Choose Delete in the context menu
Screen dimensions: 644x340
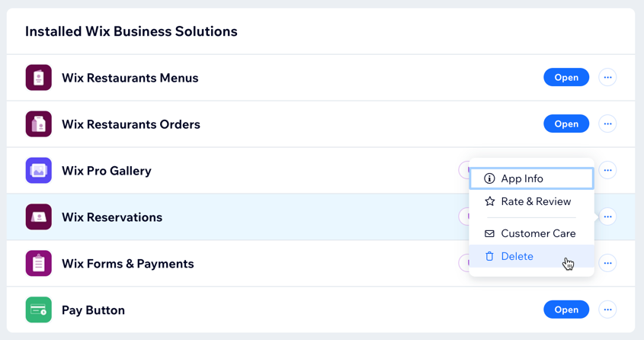pyautogui.click(x=531, y=256)
